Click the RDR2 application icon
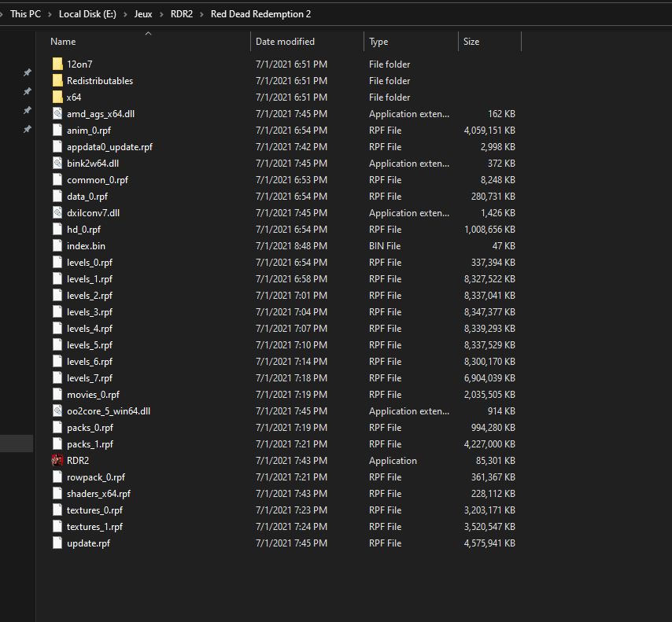Viewport: 672px width, 622px height. pos(57,461)
